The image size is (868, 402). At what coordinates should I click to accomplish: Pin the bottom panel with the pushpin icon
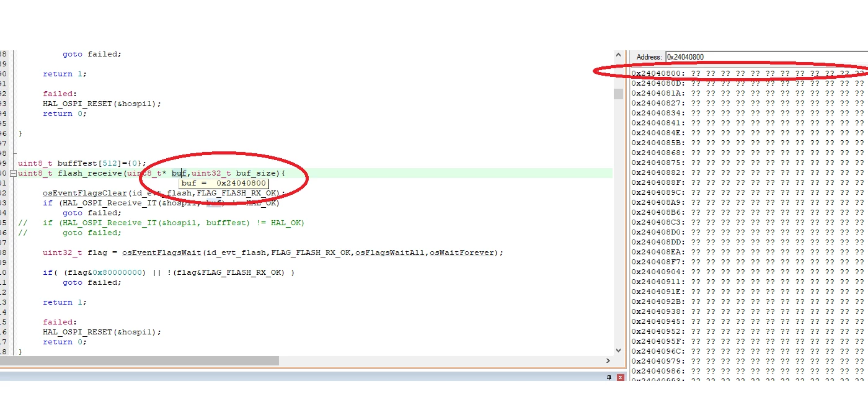click(x=609, y=377)
